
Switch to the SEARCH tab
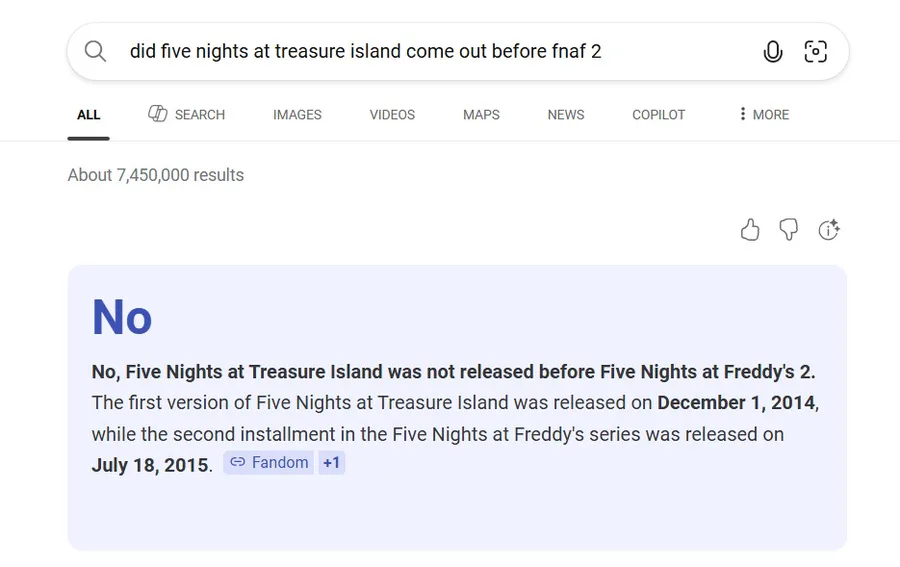click(187, 115)
